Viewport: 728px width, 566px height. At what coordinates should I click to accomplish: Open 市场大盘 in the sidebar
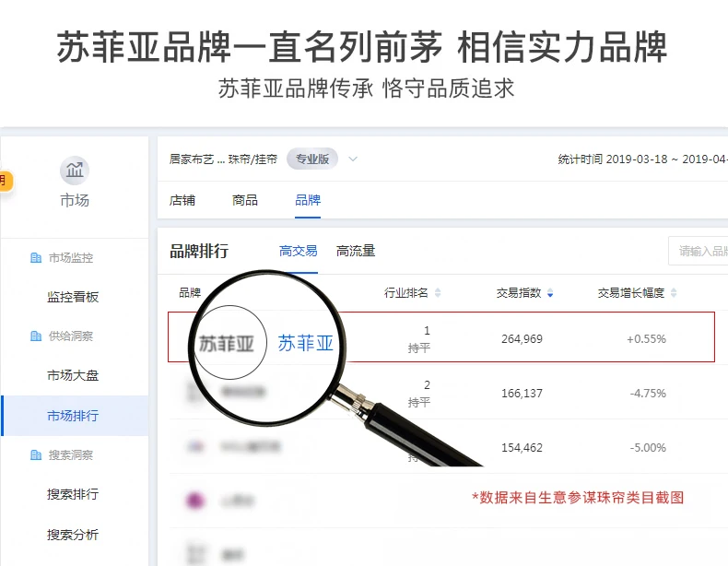point(73,374)
